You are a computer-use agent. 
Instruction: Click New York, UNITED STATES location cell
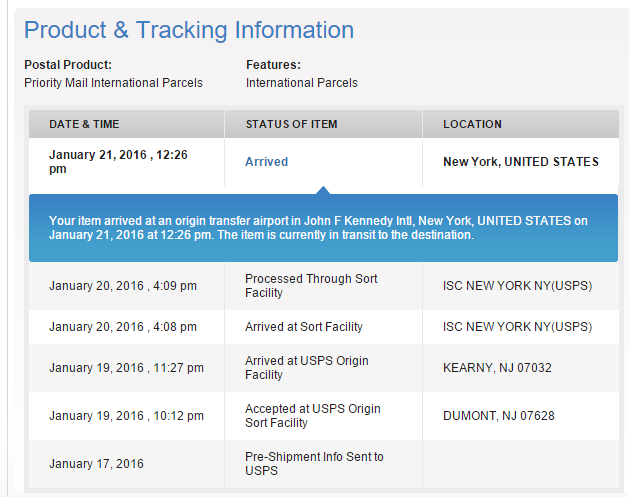(521, 162)
